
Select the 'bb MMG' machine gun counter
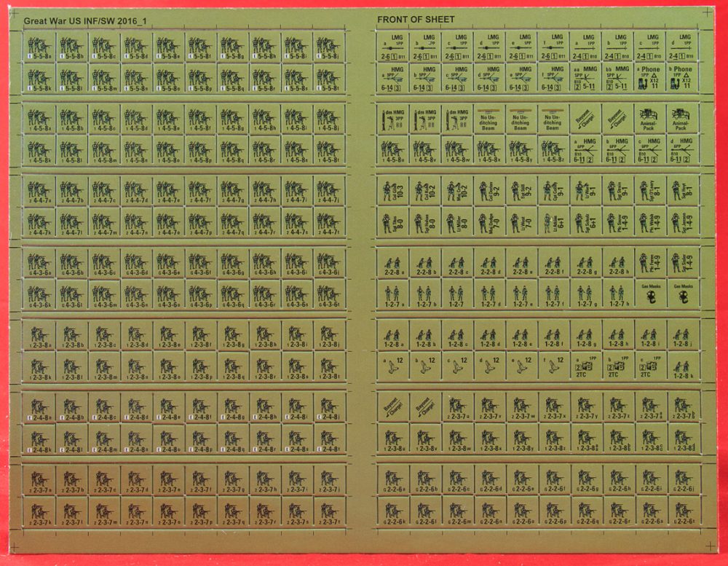point(617,78)
